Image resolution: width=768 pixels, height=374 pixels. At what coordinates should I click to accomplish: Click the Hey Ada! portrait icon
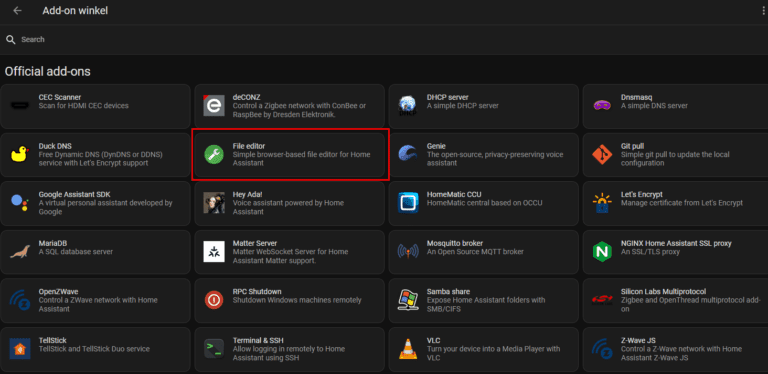pyautogui.click(x=214, y=202)
